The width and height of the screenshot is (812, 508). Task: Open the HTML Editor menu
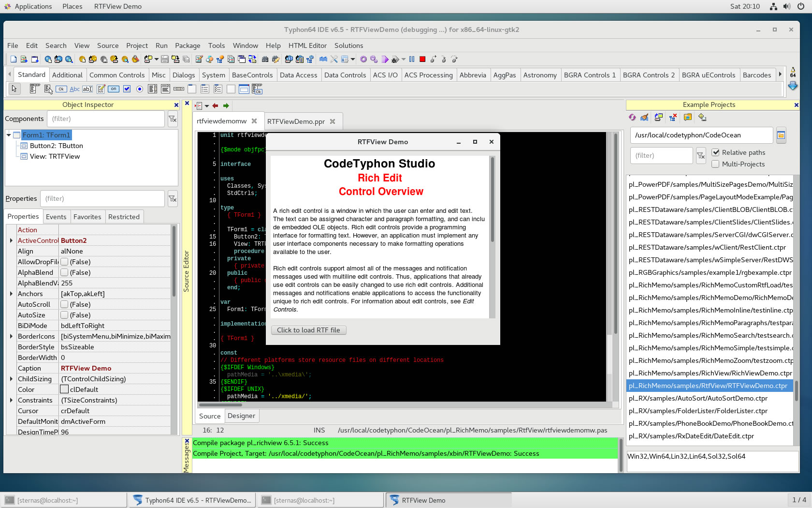(307, 45)
